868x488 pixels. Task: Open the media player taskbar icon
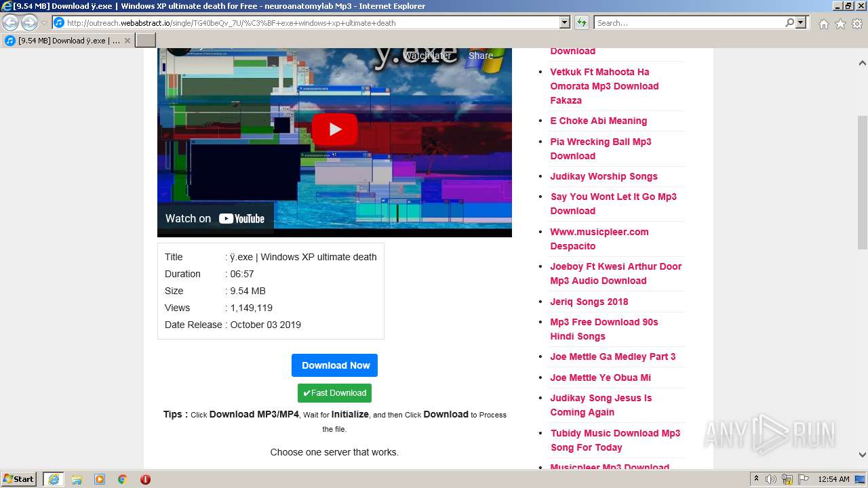pyautogui.click(x=100, y=479)
